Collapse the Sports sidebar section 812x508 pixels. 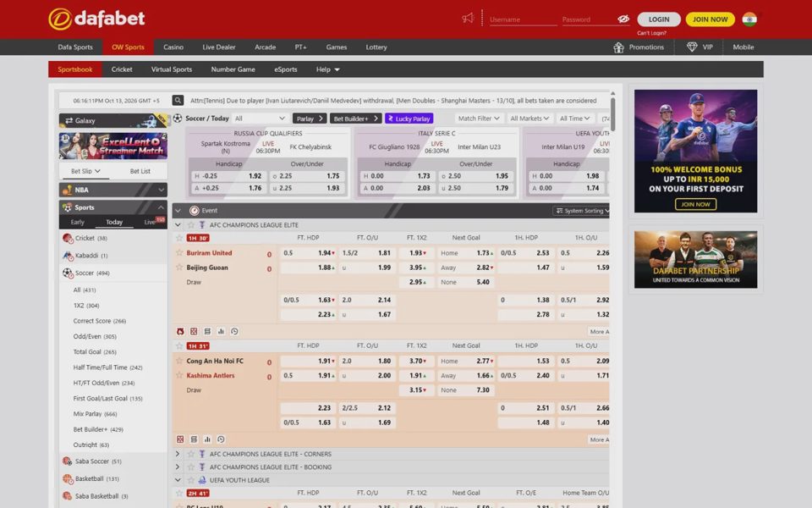112,207
